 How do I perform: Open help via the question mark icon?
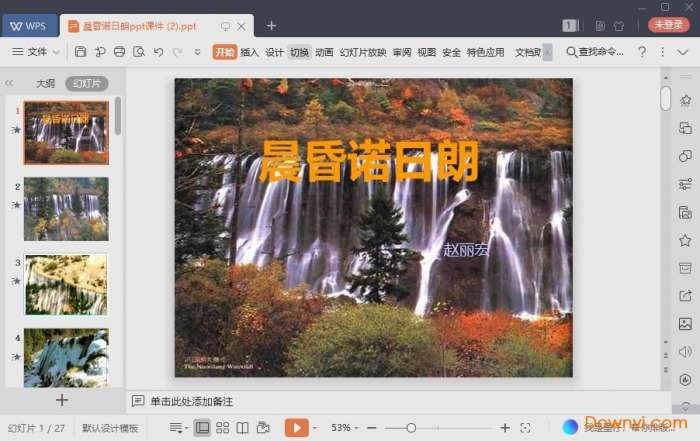(642, 52)
